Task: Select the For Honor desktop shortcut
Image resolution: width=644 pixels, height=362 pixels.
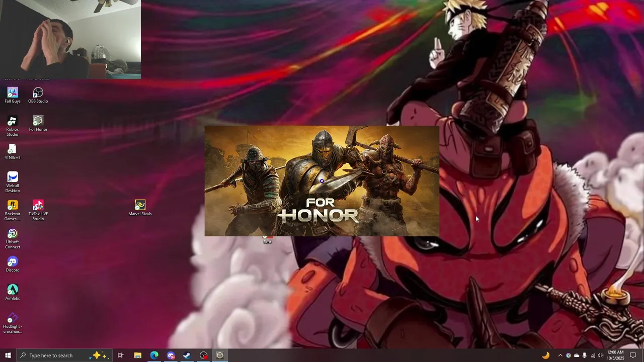Action: pos(38,123)
